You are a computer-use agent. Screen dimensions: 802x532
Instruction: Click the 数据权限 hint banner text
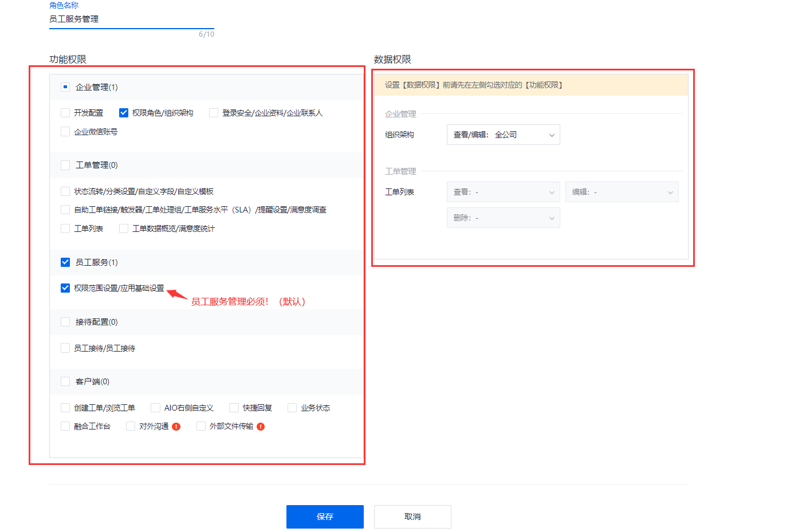[x=474, y=85]
